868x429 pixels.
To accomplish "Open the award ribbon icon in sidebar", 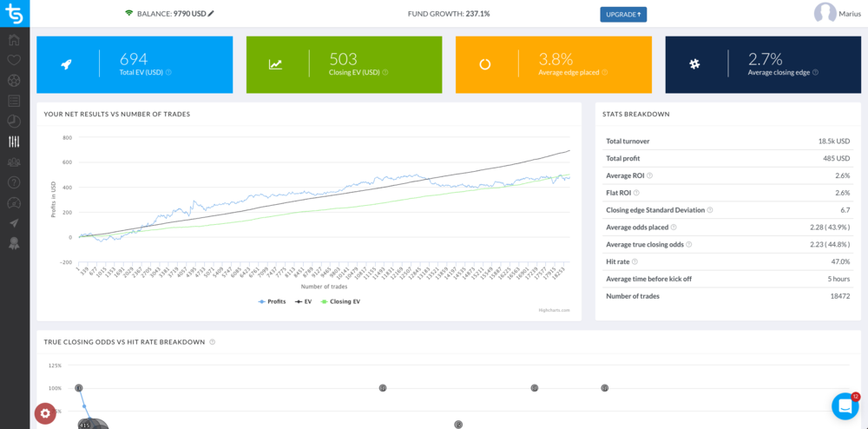I will [x=15, y=243].
